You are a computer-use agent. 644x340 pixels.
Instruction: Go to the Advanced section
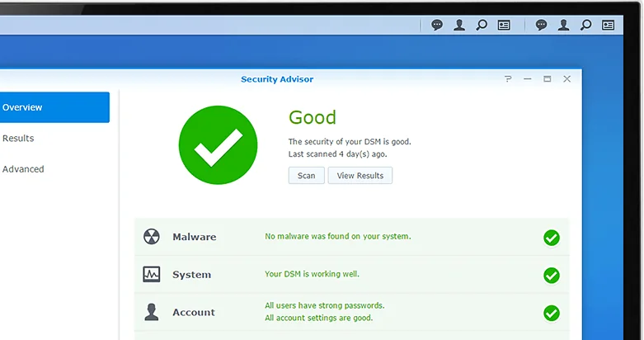point(23,169)
